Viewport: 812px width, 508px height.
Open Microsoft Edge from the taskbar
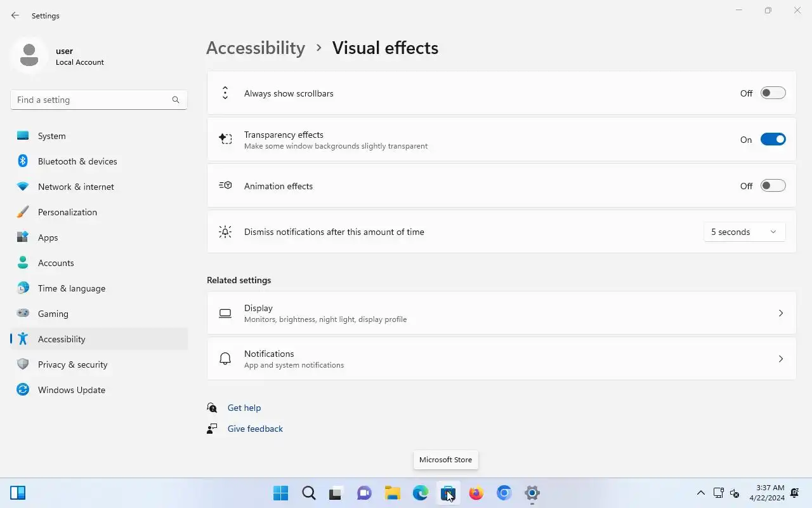point(421,493)
